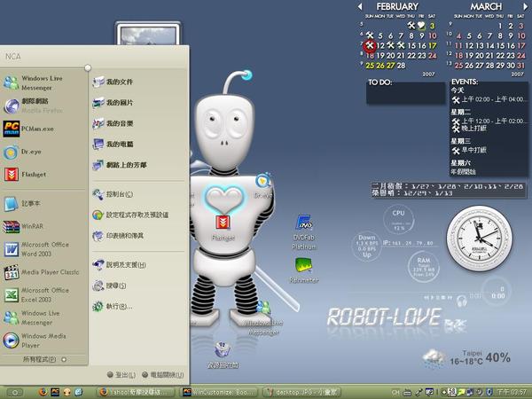Expand 所有程式(P) all programs
Screen dimensions: 532x399
pos(44,359)
